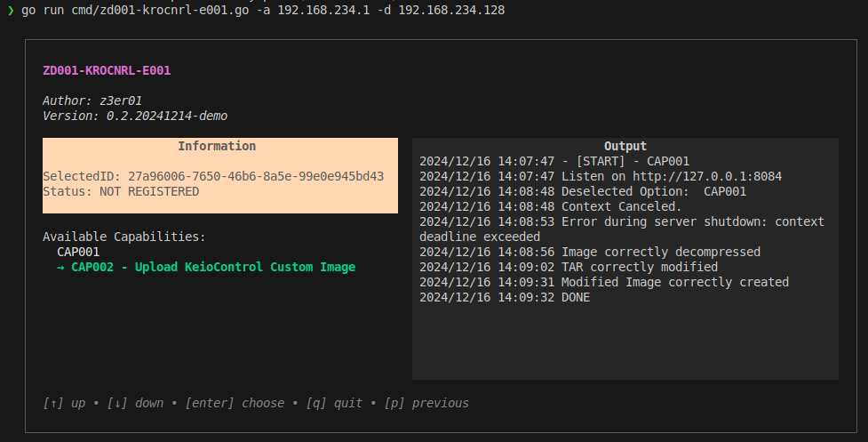Image resolution: width=868 pixels, height=442 pixels.
Task: Click the Author: z3er01 line
Action: pos(92,100)
